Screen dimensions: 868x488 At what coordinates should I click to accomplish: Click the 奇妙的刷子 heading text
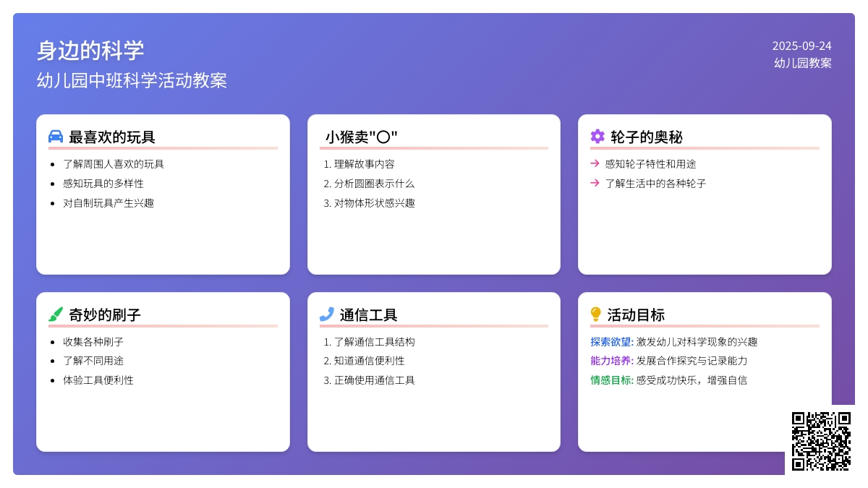tap(105, 315)
